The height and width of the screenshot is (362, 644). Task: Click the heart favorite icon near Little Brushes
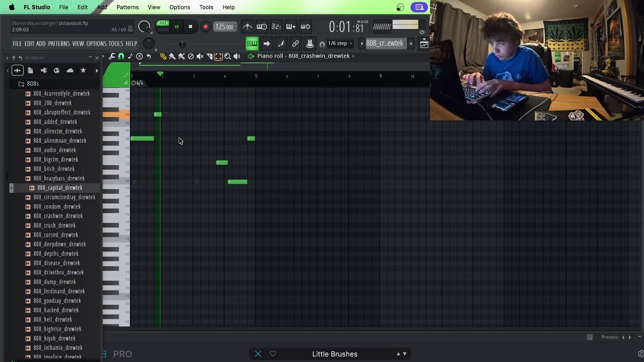click(x=273, y=354)
